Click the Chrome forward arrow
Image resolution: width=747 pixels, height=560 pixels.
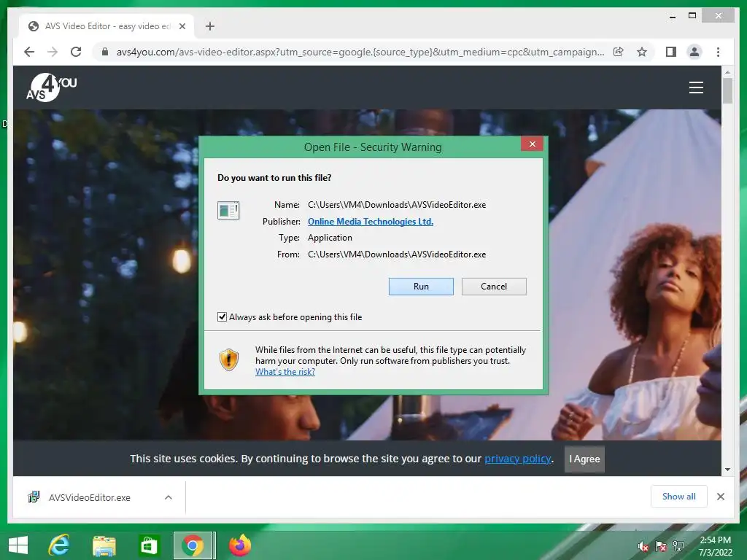coord(53,52)
